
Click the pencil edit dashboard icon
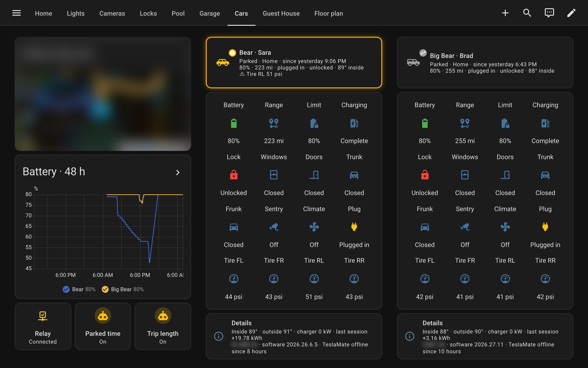pyautogui.click(x=571, y=13)
